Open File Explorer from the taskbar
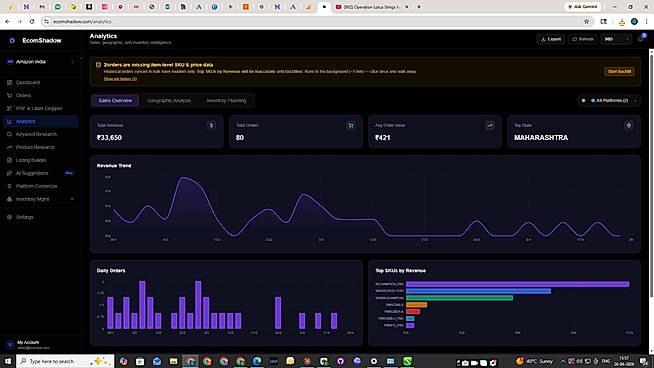654x368 pixels. pyautogui.click(x=173, y=361)
